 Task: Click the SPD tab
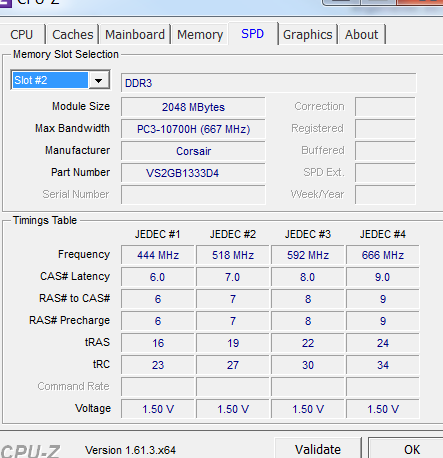[253, 34]
